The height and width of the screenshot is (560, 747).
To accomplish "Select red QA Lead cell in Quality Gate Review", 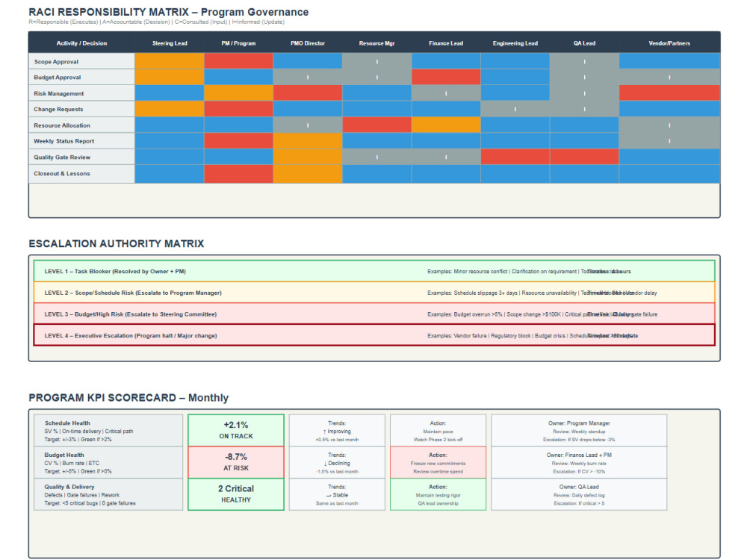I will pyautogui.click(x=585, y=157).
